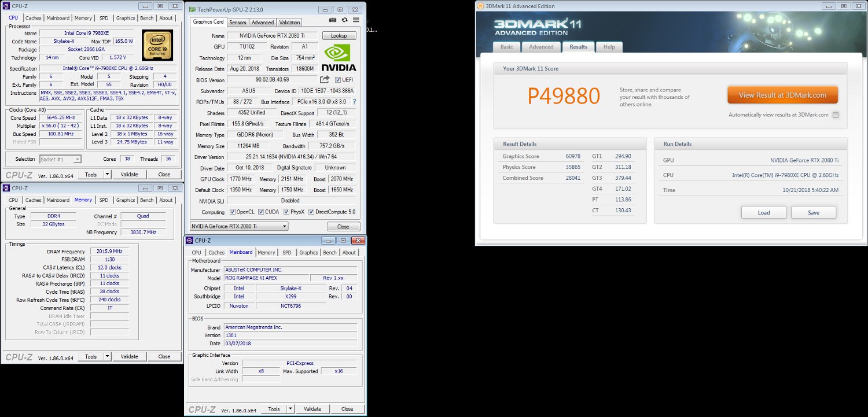Click title bar icon of CPU-Z Memory window

(7, 188)
